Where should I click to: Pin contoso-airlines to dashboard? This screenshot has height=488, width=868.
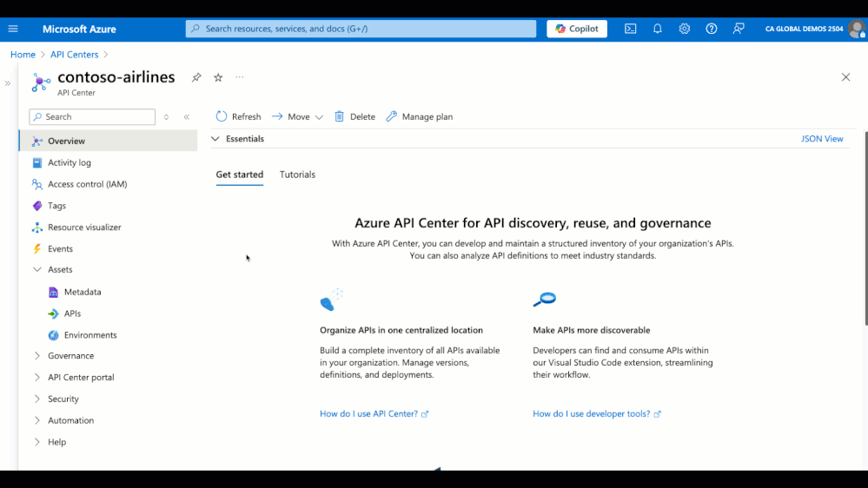coord(196,77)
